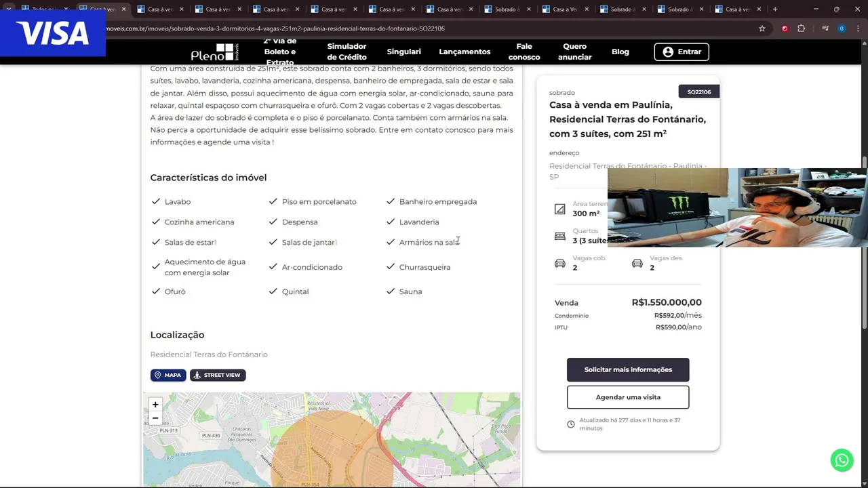Image resolution: width=868 pixels, height=488 pixels.
Task: Click the SO22106 reference badge
Action: (x=698, y=91)
